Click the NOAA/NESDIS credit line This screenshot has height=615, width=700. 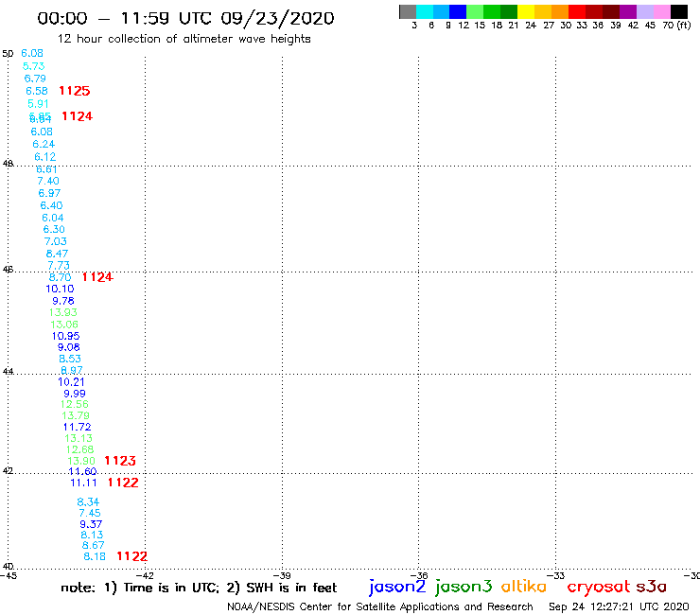pyautogui.click(x=380, y=607)
